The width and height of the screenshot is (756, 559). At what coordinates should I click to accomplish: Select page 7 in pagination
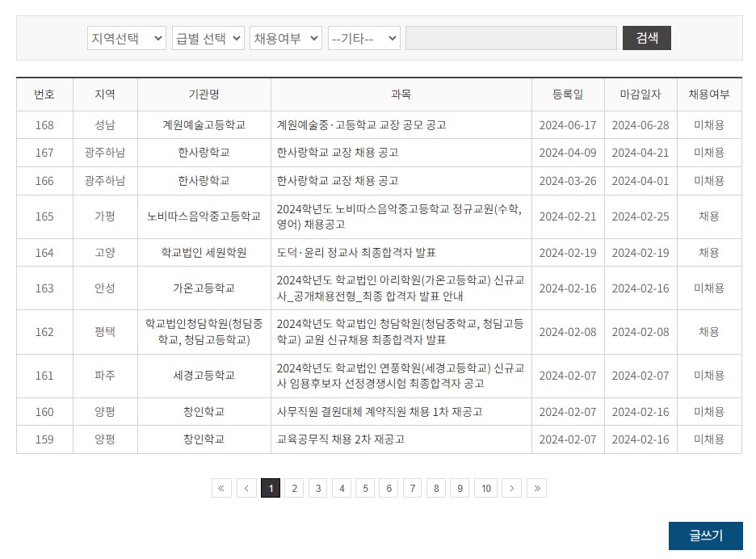pyautogui.click(x=412, y=488)
